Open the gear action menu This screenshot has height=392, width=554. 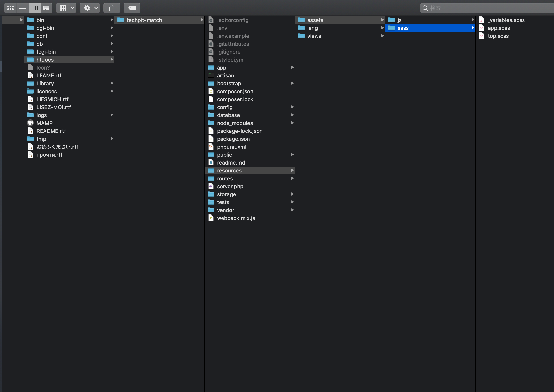point(90,8)
